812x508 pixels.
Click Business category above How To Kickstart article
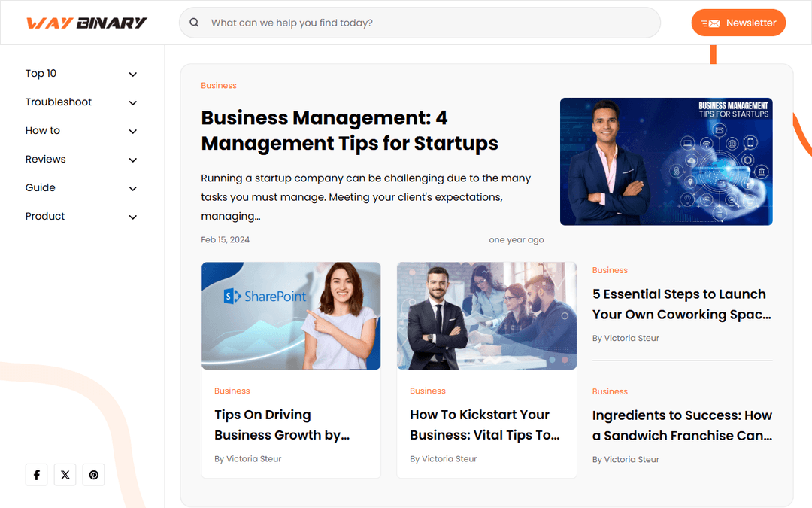427,391
